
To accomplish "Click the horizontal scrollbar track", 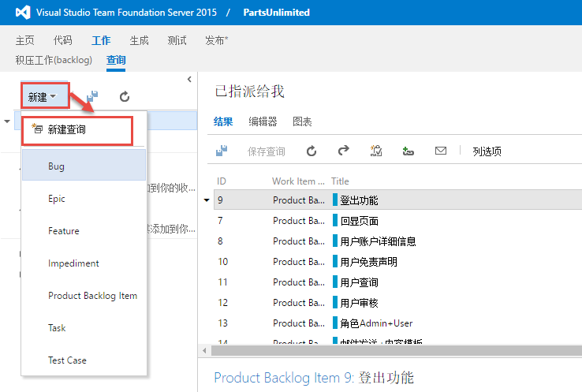I will [x=397, y=350].
